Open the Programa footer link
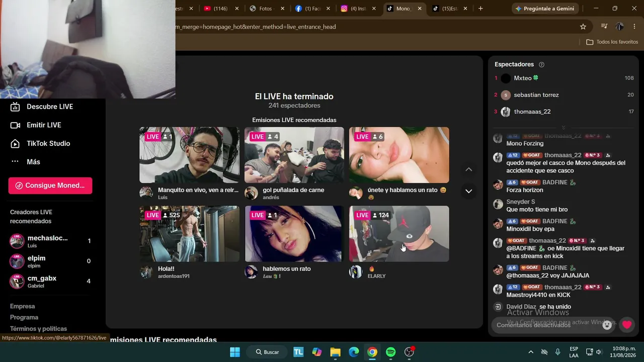This screenshot has width=644, height=362. [24, 317]
